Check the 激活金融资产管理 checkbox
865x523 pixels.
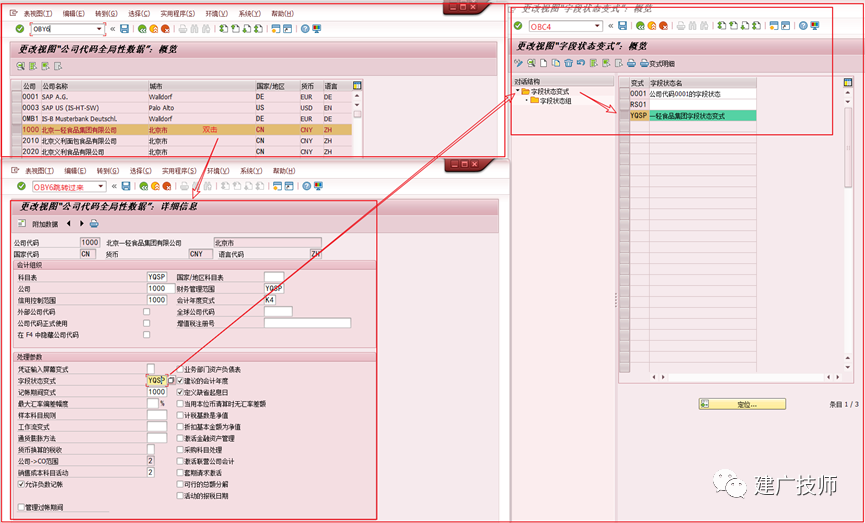pyautogui.click(x=180, y=438)
